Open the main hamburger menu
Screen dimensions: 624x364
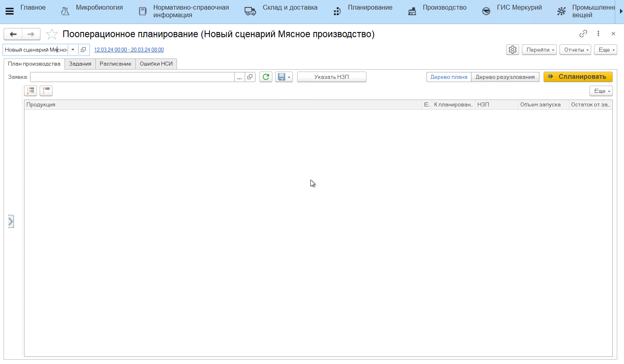[x=10, y=11]
